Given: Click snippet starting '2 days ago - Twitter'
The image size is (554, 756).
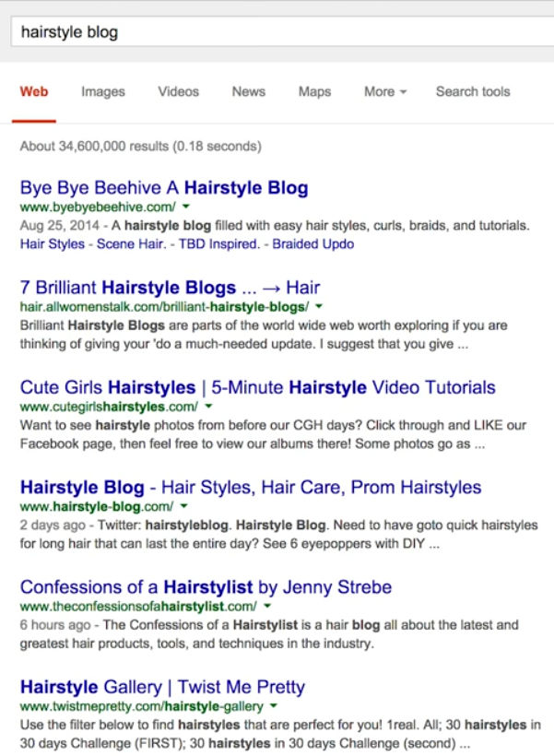Looking at the screenshot, I should coord(278,534).
